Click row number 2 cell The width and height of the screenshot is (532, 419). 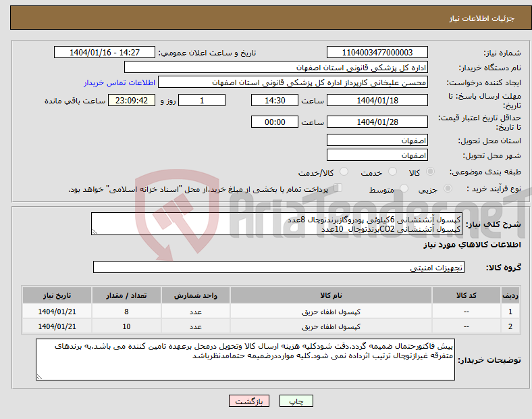[x=510, y=326]
